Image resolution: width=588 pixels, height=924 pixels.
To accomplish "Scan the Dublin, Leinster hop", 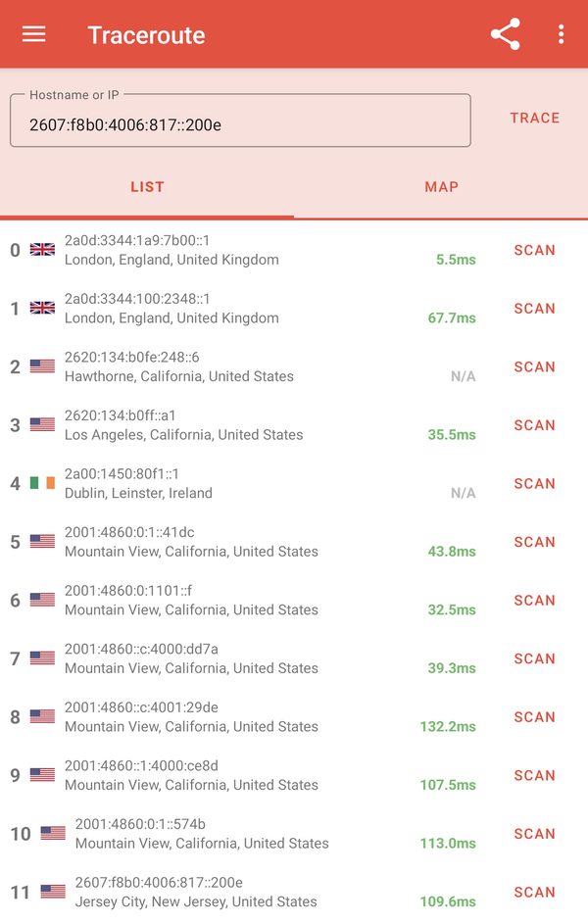I will coord(534,483).
